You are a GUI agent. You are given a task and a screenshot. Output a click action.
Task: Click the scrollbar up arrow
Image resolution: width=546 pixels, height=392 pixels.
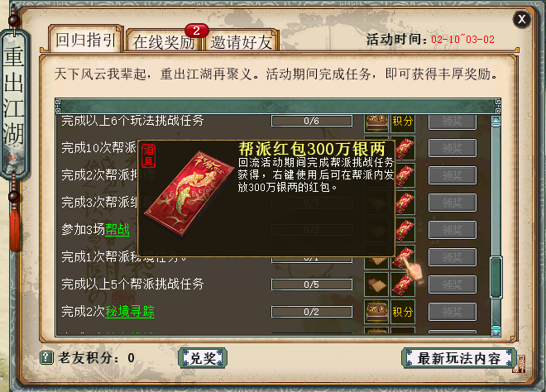(x=496, y=121)
